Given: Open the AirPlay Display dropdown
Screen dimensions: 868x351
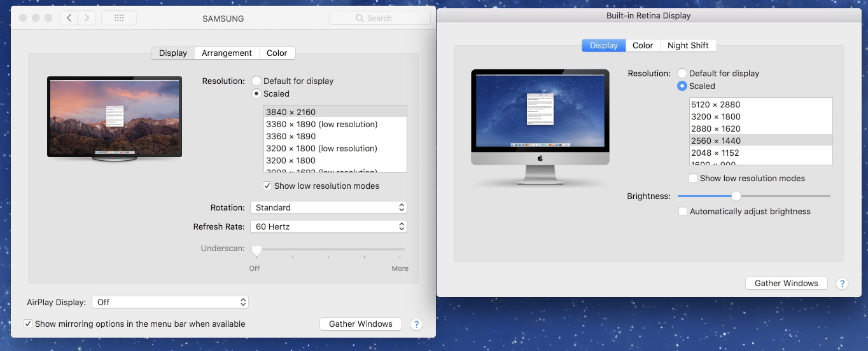Looking at the screenshot, I should pos(170,302).
